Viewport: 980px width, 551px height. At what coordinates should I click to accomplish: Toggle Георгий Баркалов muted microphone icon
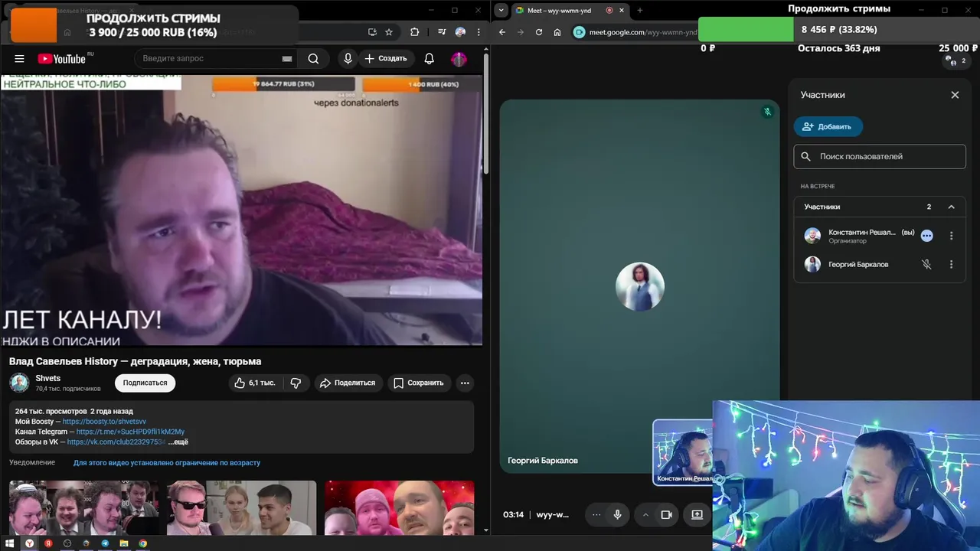click(x=926, y=264)
